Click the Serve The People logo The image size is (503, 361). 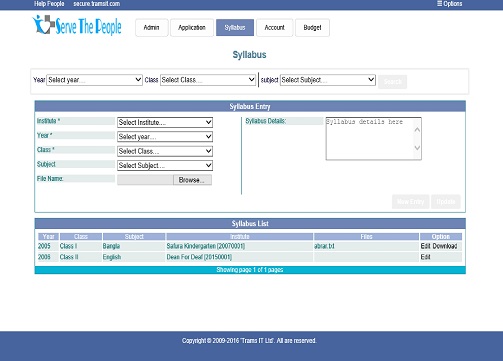point(77,25)
